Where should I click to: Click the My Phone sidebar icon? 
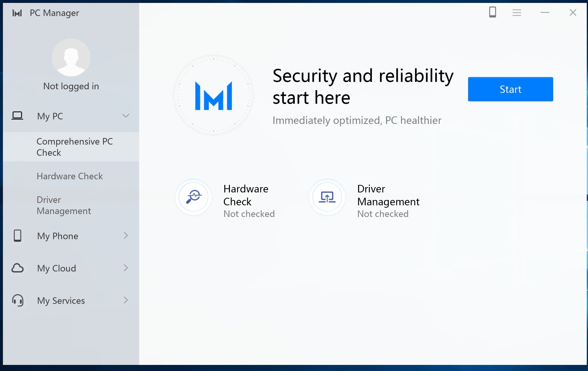coord(17,236)
